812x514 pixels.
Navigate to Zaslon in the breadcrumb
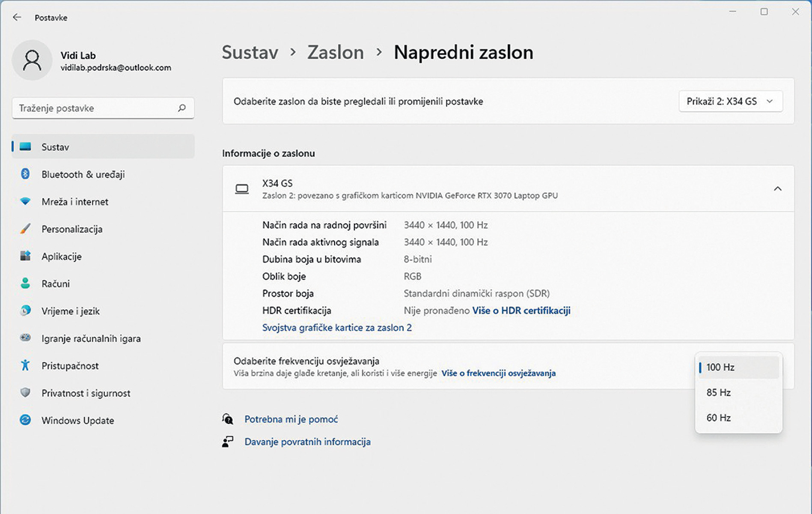335,53
